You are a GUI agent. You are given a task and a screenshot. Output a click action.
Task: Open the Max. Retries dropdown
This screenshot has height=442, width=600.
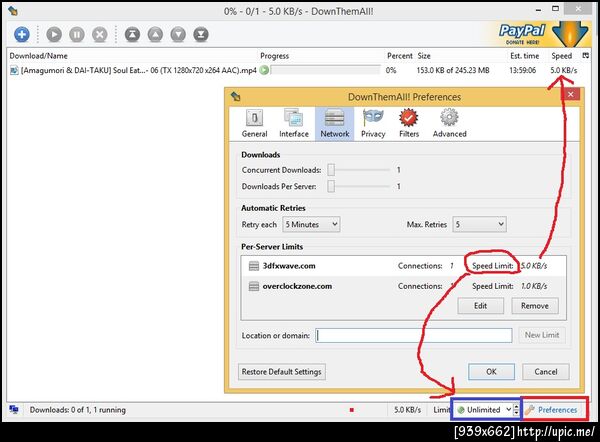(x=479, y=225)
